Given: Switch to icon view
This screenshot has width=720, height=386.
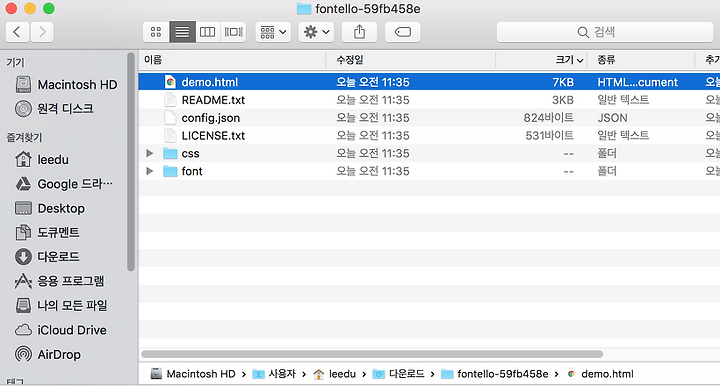Looking at the screenshot, I should [156, 32].
